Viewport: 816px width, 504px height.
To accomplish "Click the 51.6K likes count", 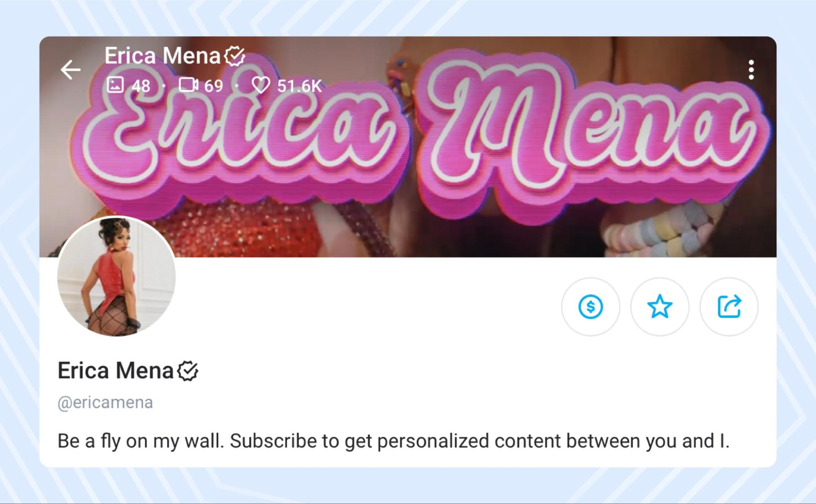I will click(x=300, y=86).
